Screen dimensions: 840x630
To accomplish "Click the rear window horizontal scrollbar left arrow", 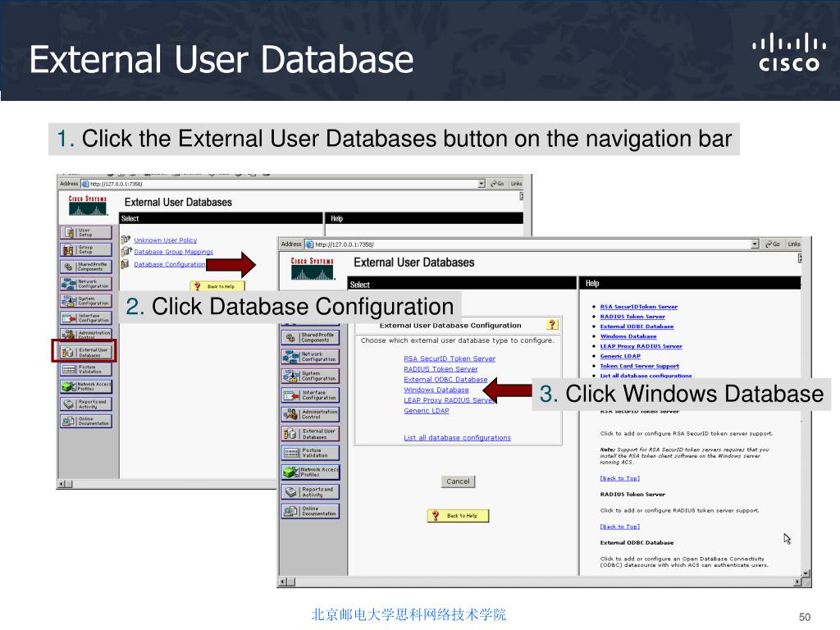I will click(62, 484).
